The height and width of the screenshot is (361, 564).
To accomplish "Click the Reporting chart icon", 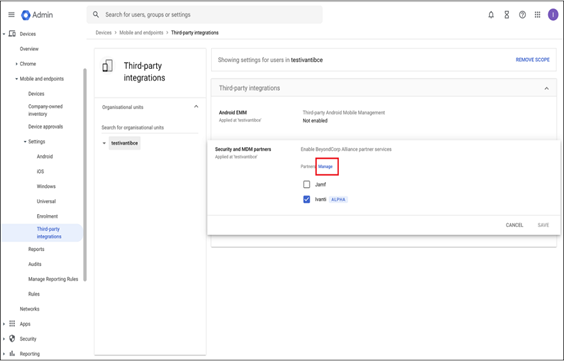I will (x=12, y=353).
